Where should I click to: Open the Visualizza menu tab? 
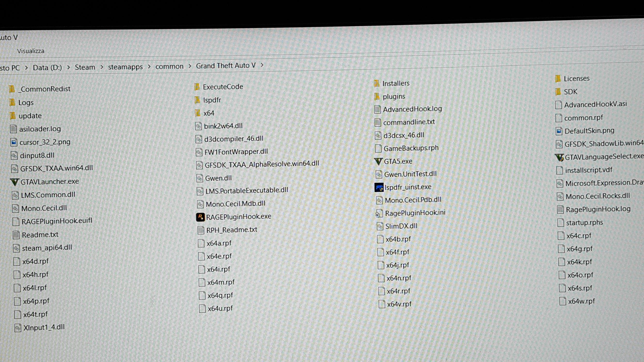point(31,51)
